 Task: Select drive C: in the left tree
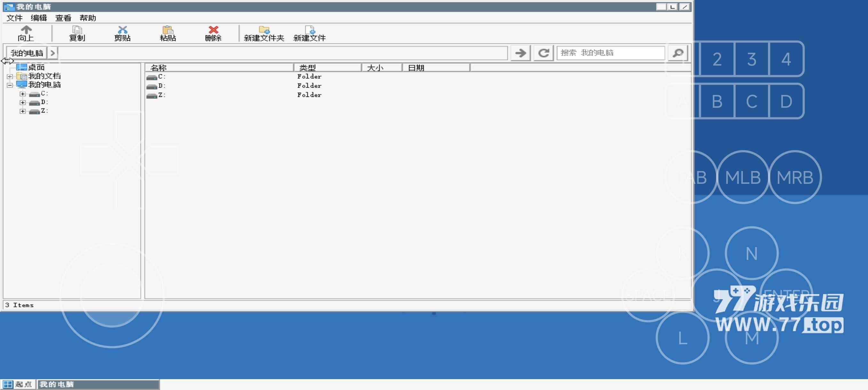point(44,93)
